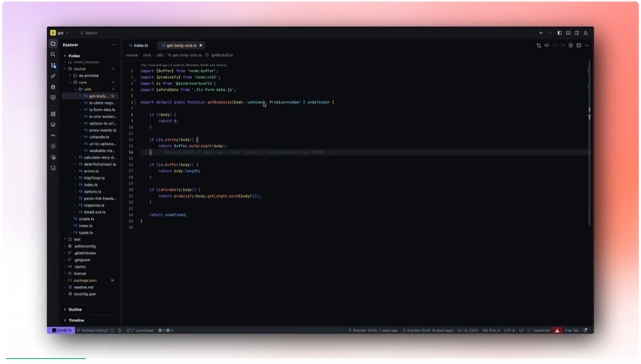
Task: Click the LF end-of-line indicator
Action: 521,330
